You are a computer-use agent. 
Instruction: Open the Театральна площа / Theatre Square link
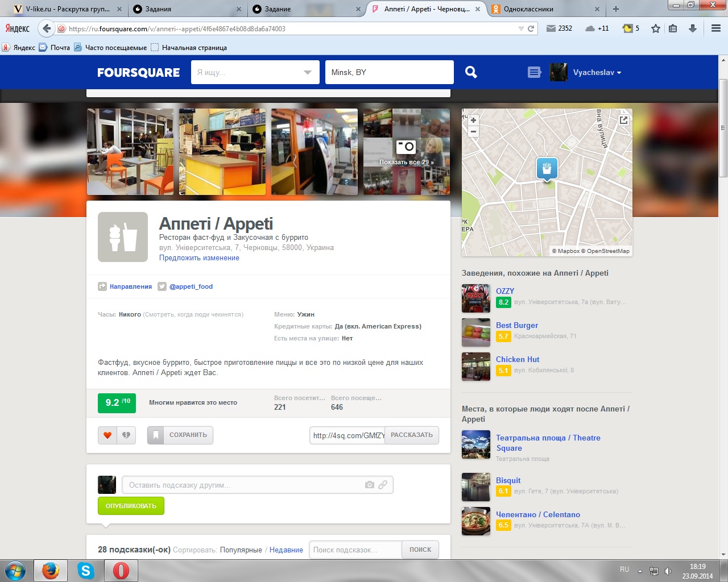[x=548, y=443]
